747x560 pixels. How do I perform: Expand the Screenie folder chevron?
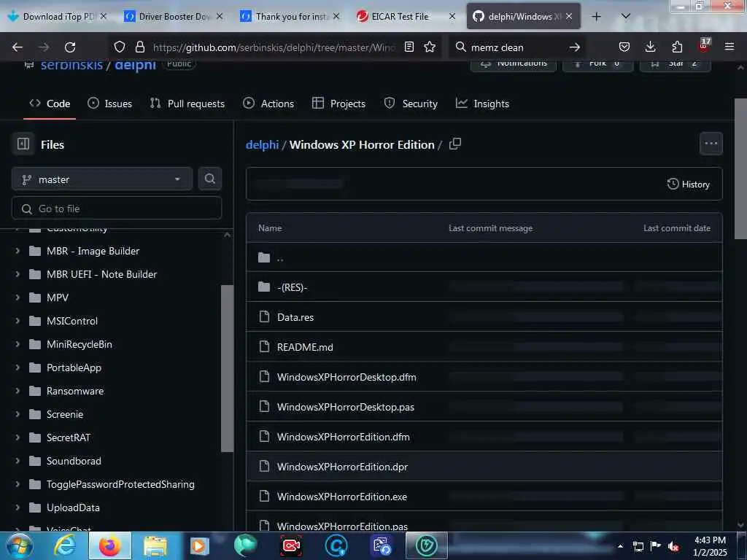(18, 414)
